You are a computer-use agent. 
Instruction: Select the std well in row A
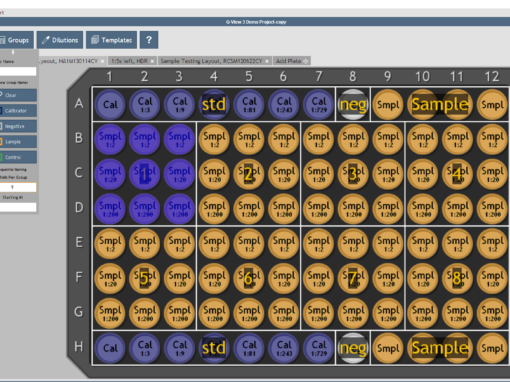click(214, 105)
